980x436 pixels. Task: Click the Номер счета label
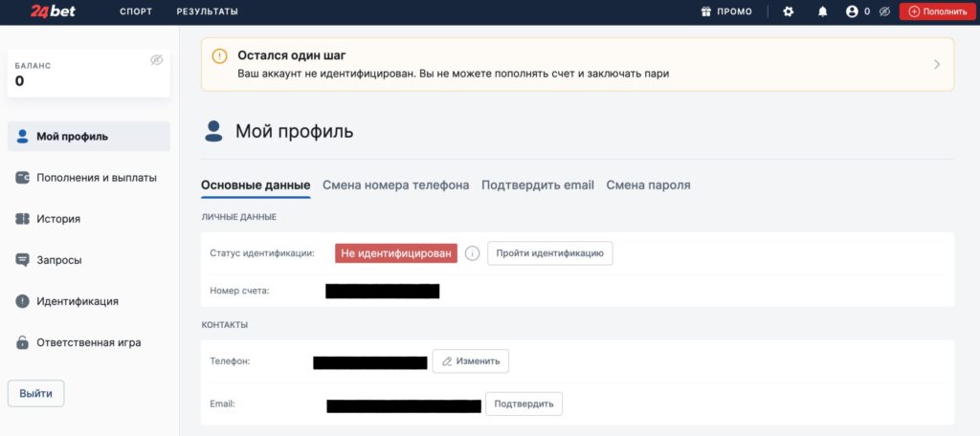pos(239,291)
